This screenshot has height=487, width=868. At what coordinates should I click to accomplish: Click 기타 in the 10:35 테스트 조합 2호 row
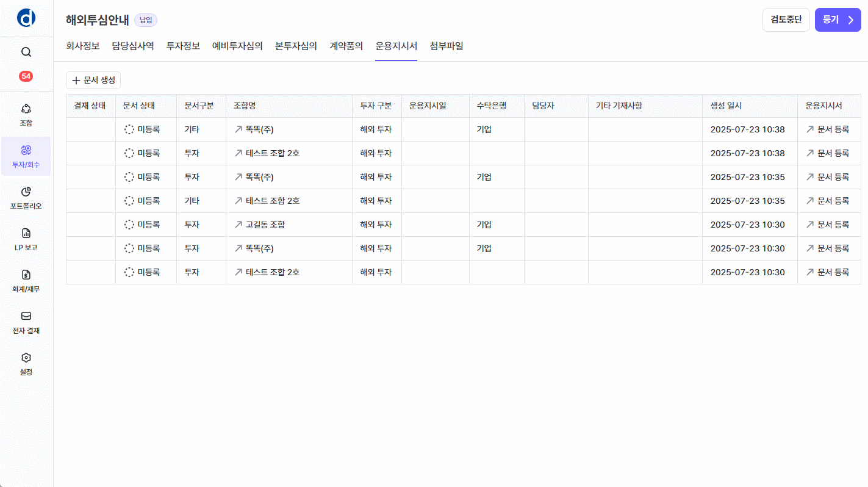coord(192,201)
